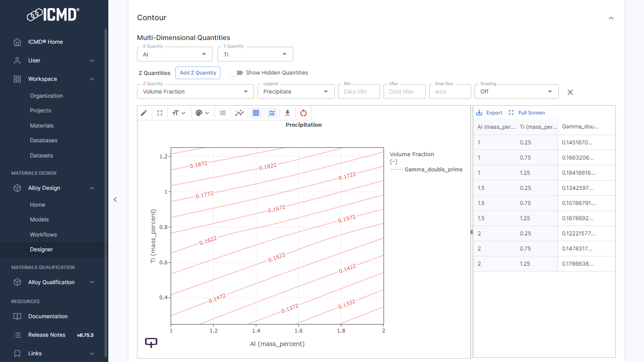Image resolution: width=644 pixels, height=362 pixels.
Task: Download the contour plot image
Action: point(287,113)
